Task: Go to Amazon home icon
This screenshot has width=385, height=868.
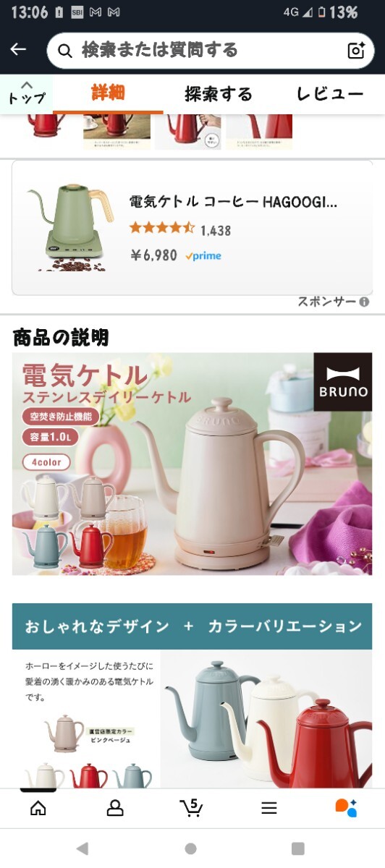Action: 38,808
